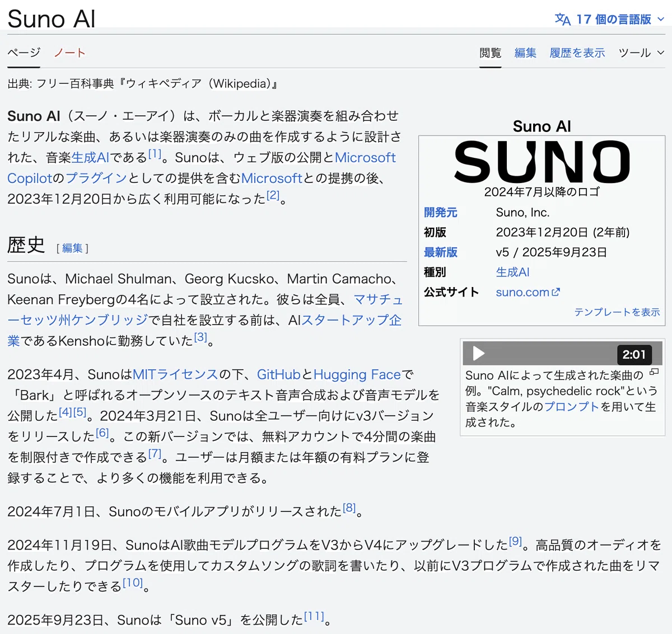
Task: Open citation [9] footnote
Action: pos(515,542)
